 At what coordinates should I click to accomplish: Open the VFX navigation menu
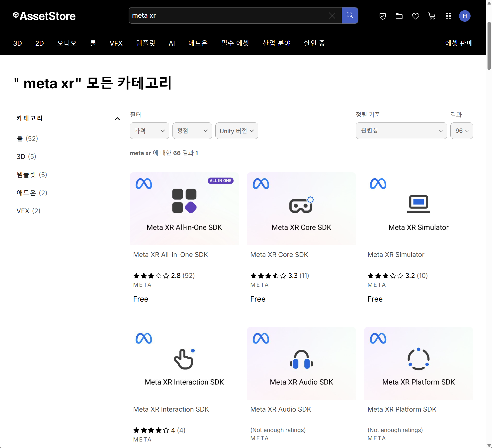point(116,43)
